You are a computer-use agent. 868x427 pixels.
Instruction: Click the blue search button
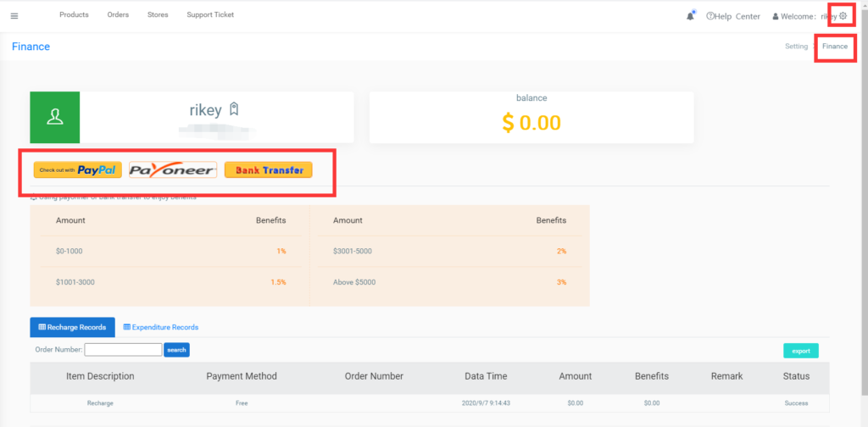coord(176,350)
